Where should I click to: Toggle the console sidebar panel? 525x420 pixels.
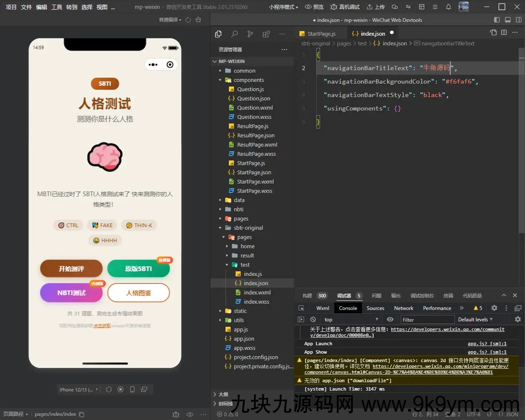pyautogui.click(x=301, y=320)
